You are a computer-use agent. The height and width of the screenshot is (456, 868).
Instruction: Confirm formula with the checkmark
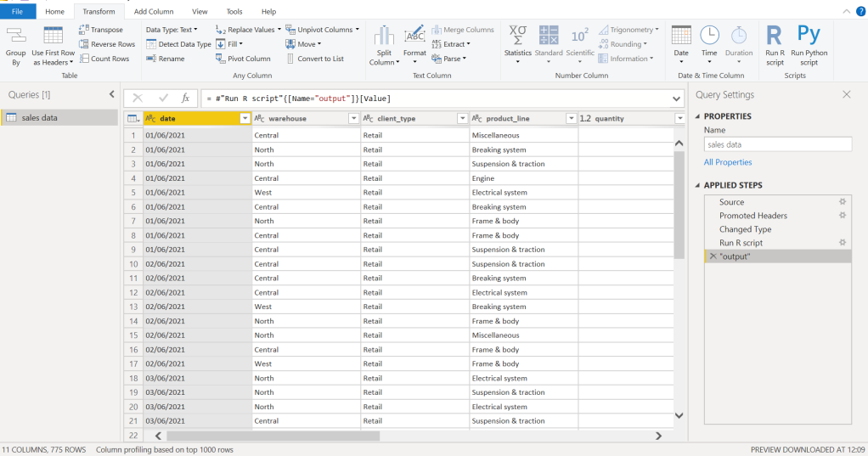[x=163, y=98]
